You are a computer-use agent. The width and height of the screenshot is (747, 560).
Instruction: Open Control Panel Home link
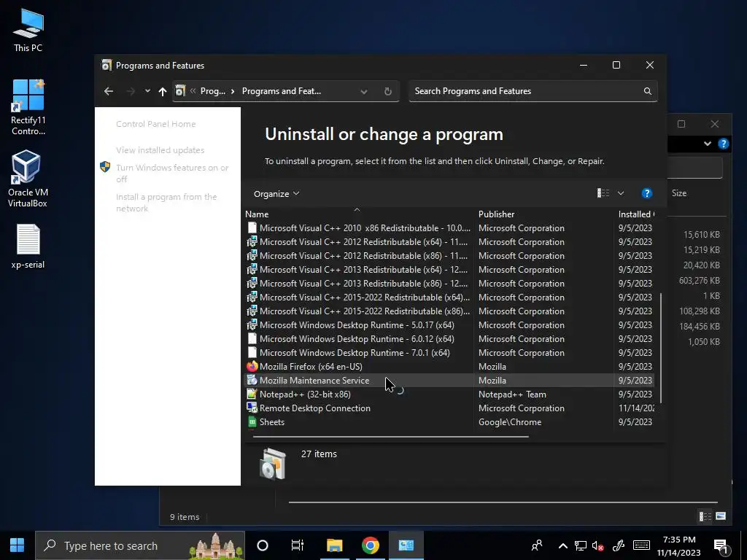(156, 124)
